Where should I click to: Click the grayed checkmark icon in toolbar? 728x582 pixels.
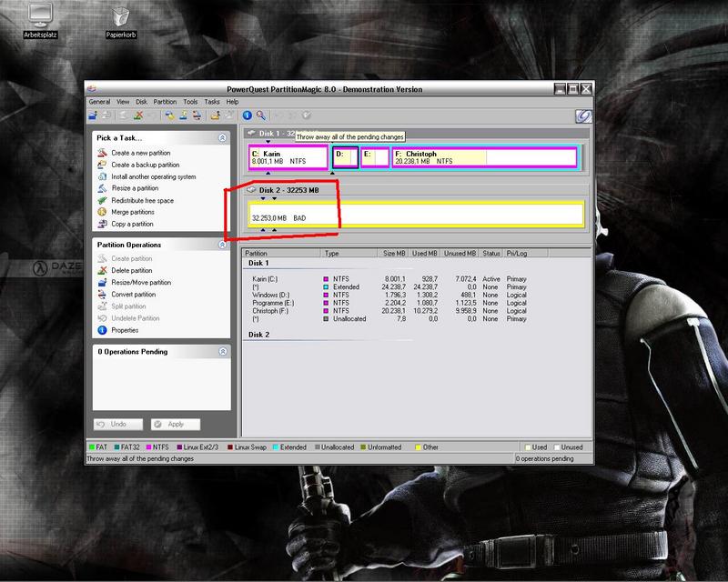(x=307, y=115)
